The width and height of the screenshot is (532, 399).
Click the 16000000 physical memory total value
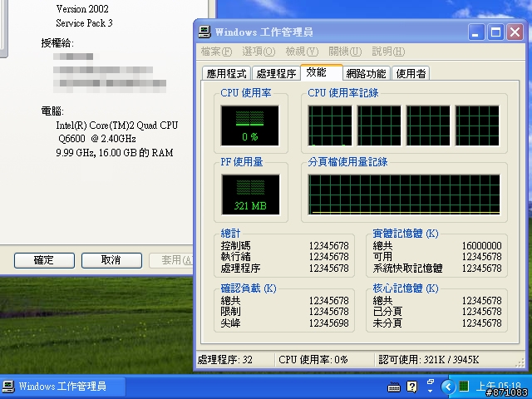pos(482,246)
